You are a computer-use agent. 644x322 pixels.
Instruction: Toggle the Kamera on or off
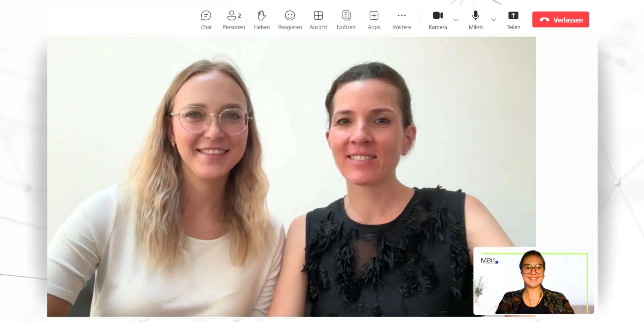tap(438, 20)
